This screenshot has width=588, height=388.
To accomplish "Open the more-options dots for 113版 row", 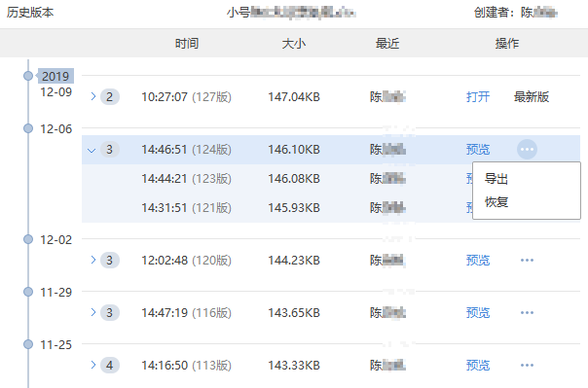I will click(527, 366).
